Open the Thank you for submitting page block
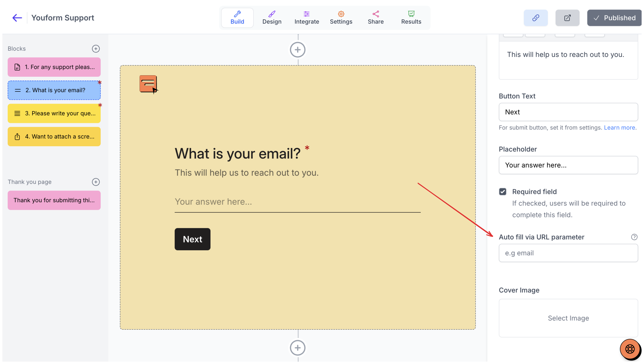 (x=54, y=200)
